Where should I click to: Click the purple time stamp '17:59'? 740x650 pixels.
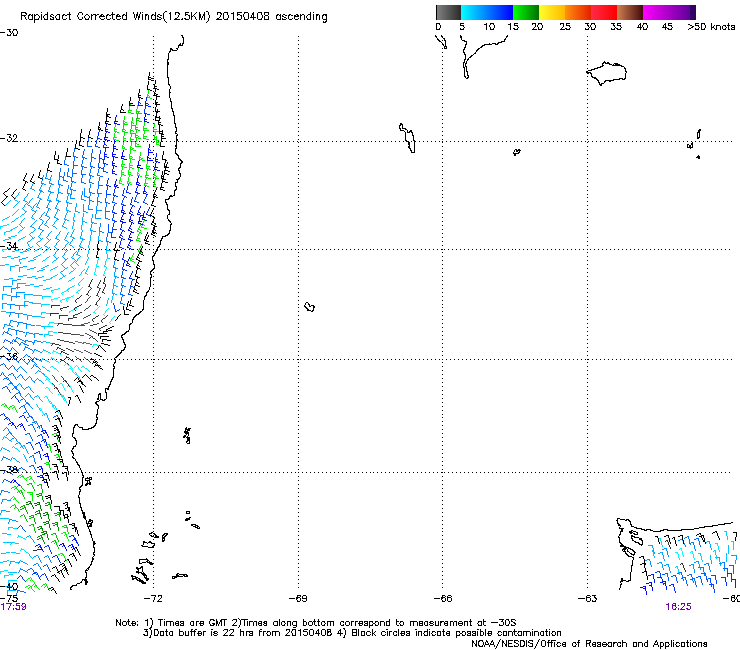click(x=13, y=607)
